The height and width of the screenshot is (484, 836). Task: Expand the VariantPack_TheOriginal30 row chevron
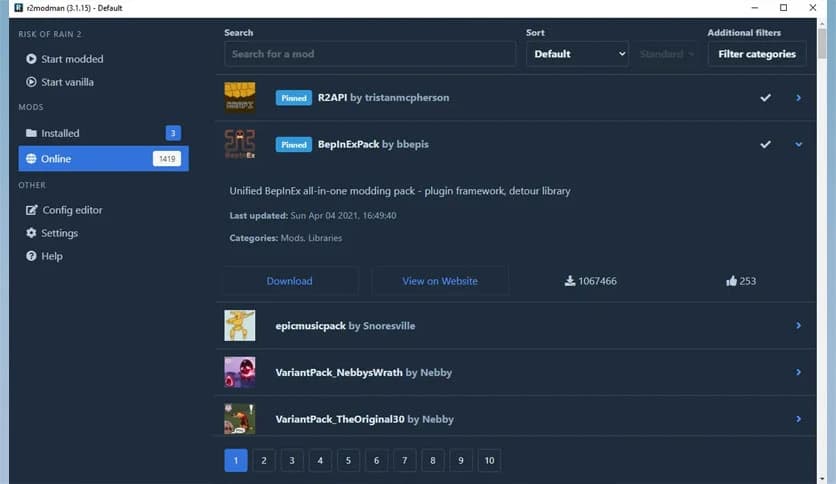point(798,419)
